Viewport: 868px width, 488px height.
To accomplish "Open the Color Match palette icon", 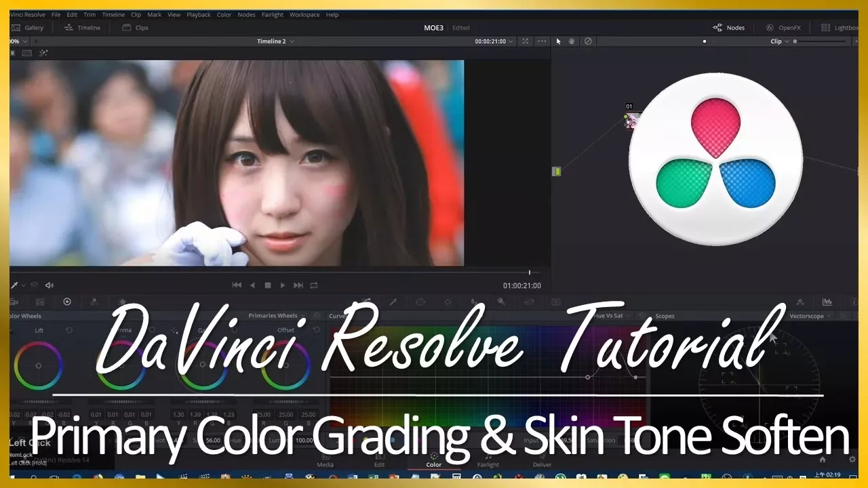I will click(40, 302).
